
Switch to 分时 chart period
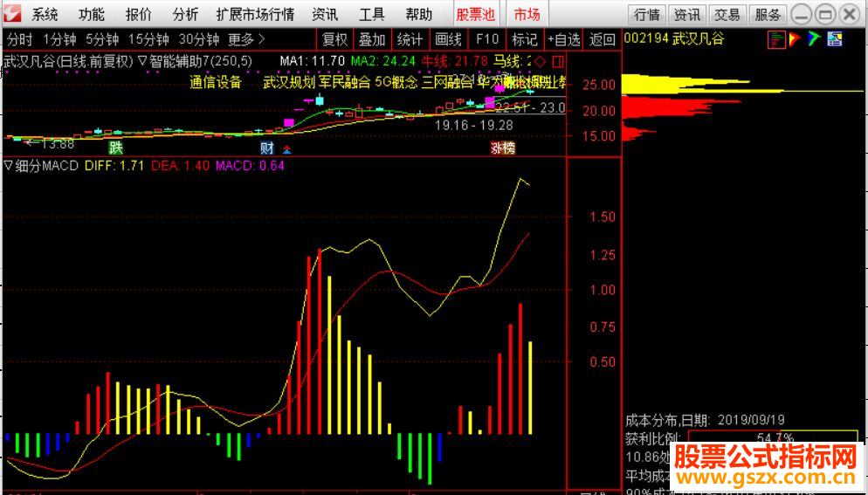pyautogui.click(x=20, y=40)
